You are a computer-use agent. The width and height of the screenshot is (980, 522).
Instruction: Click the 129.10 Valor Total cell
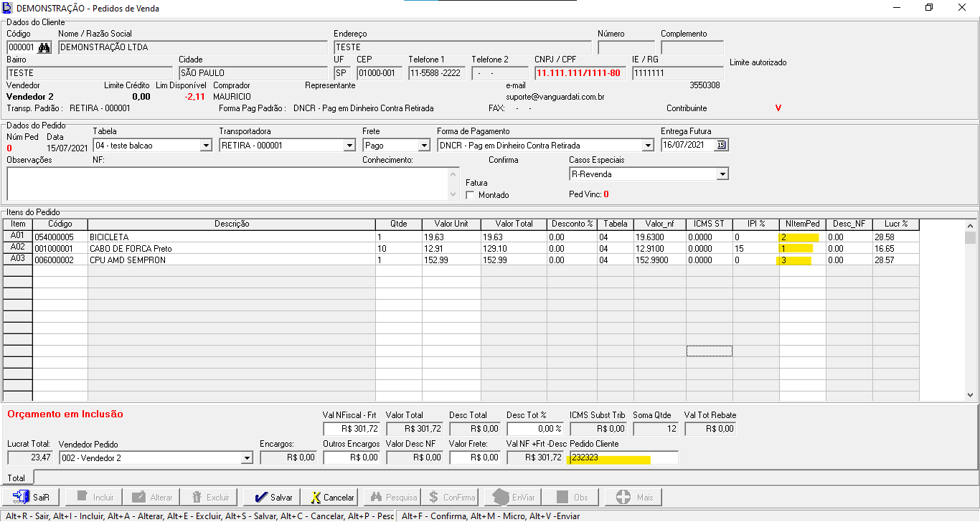tap(514, 248)
